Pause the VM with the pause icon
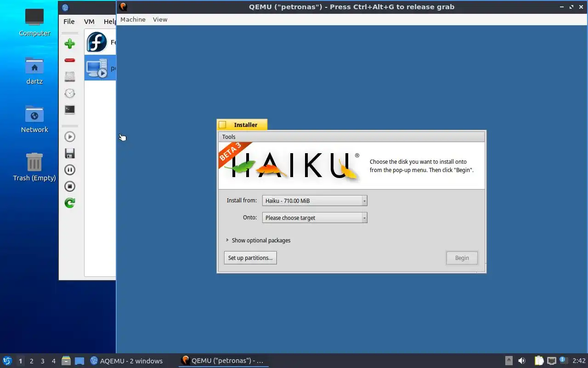 (70, 170)
